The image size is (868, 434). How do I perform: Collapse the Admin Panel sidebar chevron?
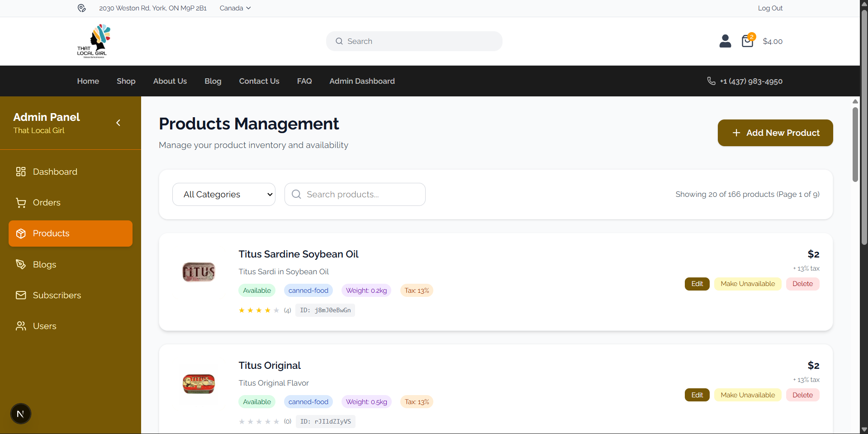point(118,123)
